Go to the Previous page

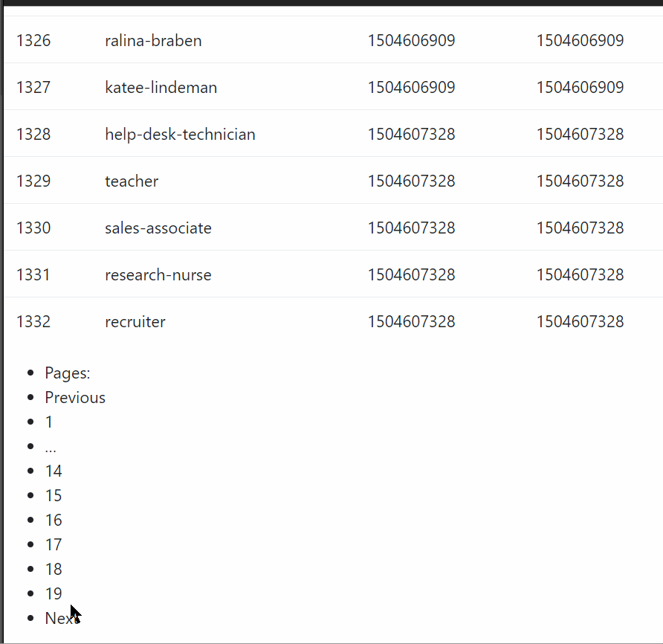tap(75, 398)
